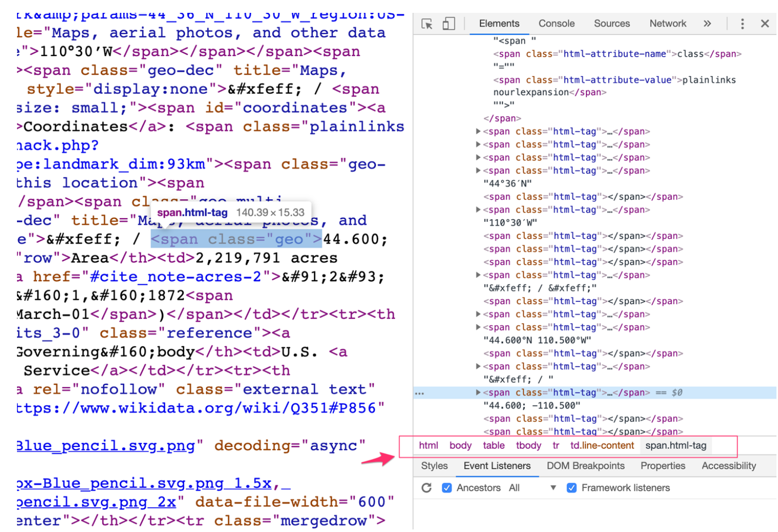This screenshot has width=778, height=532.
Task: Open the DevTools three-dot customize menu
Action: point(742,24)
